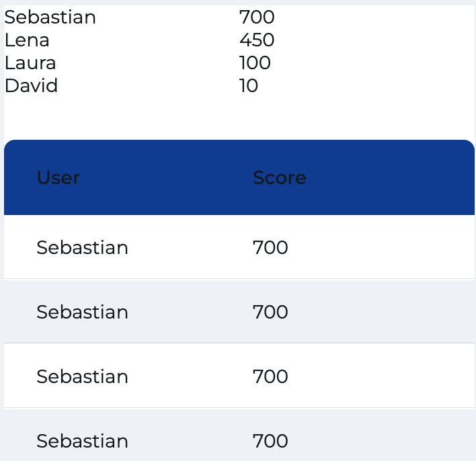This screenshot has height=461, width=476.
Task: Select Sebastian in the second table row
Action: point(82,312)
